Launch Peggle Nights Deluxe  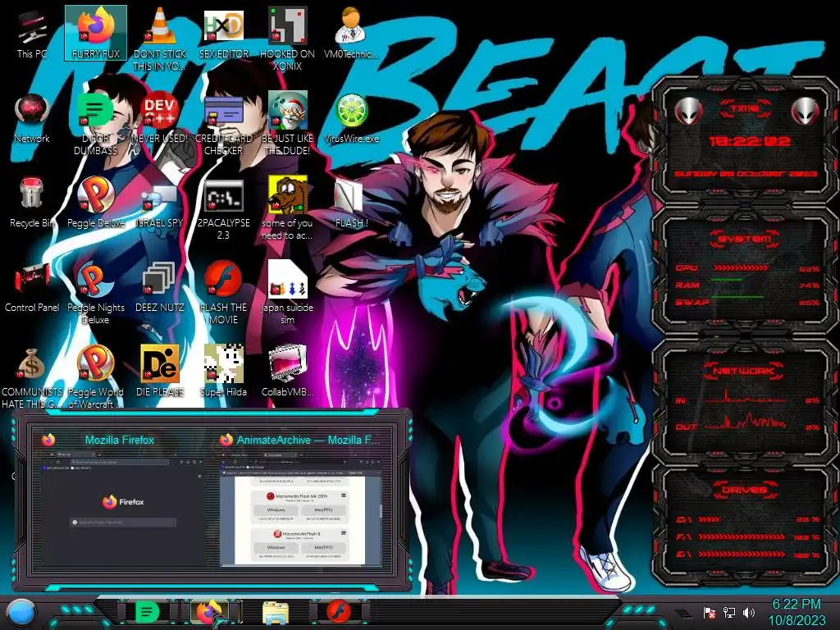pyautogui.click(x=96, y=293)
